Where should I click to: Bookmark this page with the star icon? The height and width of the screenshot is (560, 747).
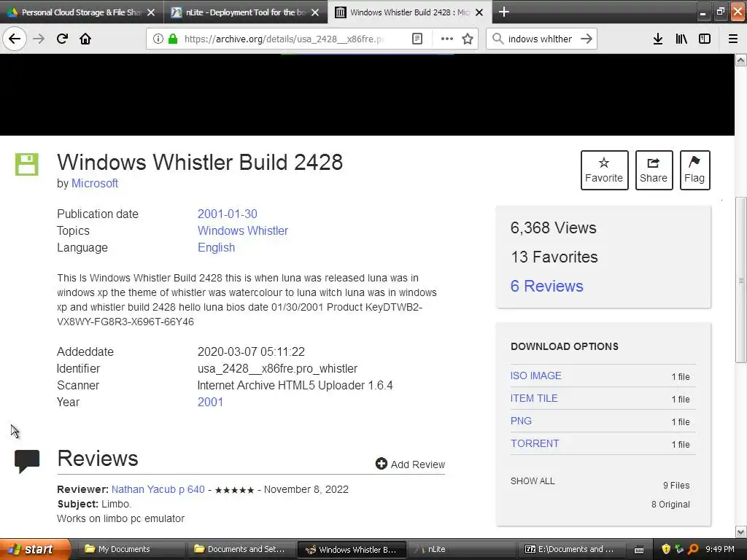coord(468,39)
